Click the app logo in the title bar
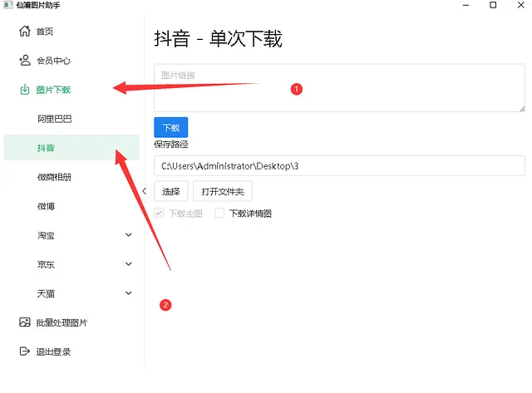Viewport: 532px width, 393px height. click(x=7, y=5)
